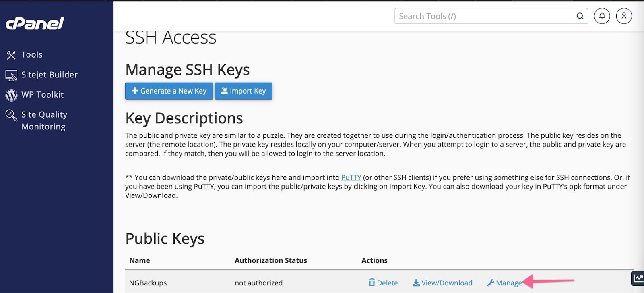644x293 pixels.
Task: Open the statistics chart icon at right edge
Action: pos(638,278)
